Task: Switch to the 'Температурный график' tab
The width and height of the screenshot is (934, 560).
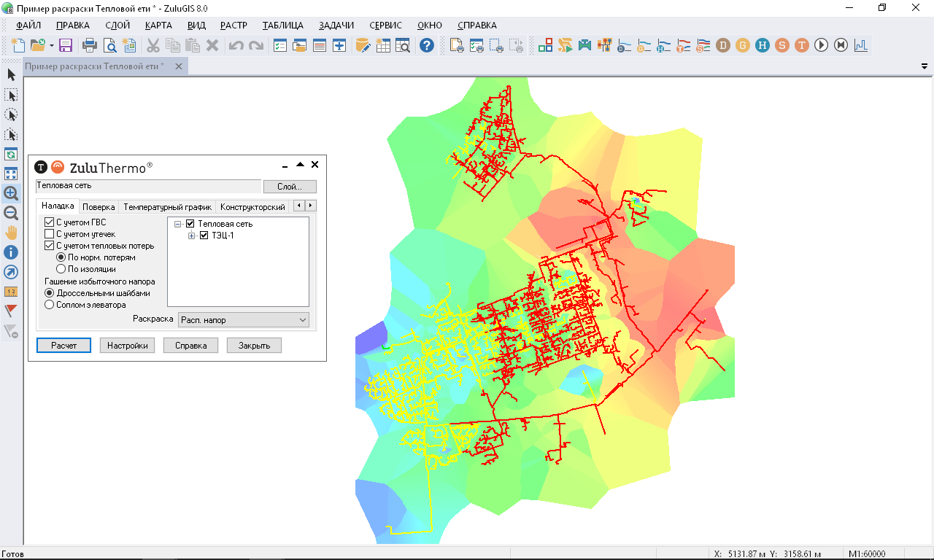Action: [167, 207]
